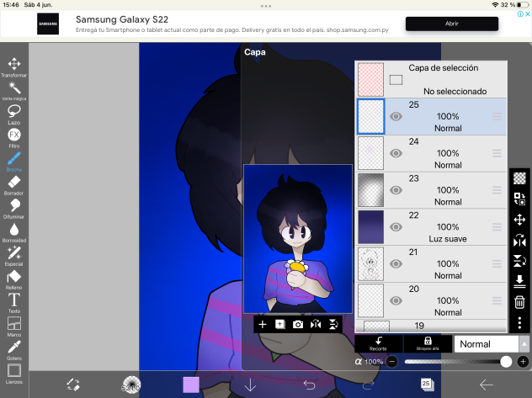This screenshot has height=398, width=532.
Task: Select the Difuminar smudge tool
Action: pyautogui.click(x=14, y=209)
